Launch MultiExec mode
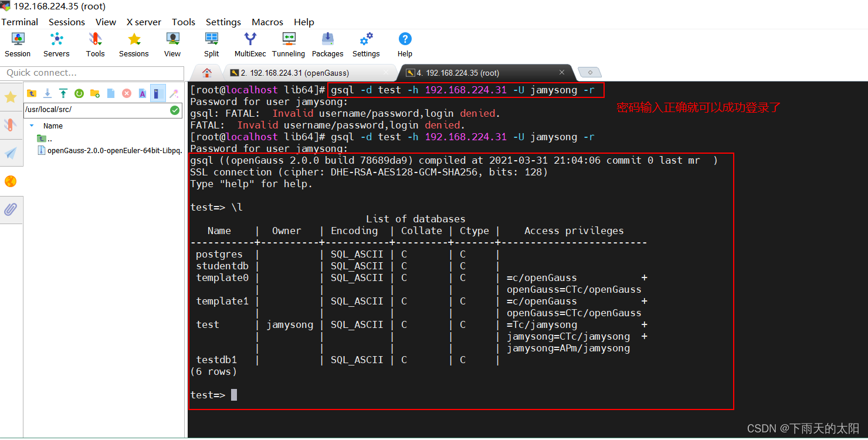Image resolution: width=868 pixels, height=440 pixels. 250,45
